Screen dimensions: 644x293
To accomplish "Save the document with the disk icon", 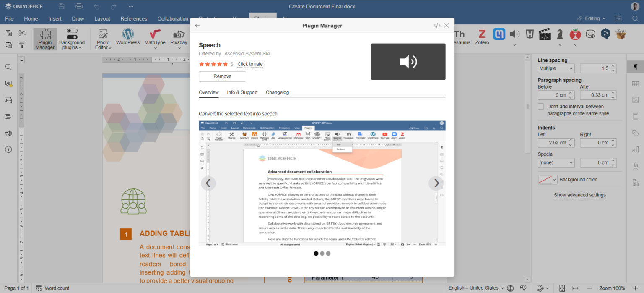I will coord(61,6).
